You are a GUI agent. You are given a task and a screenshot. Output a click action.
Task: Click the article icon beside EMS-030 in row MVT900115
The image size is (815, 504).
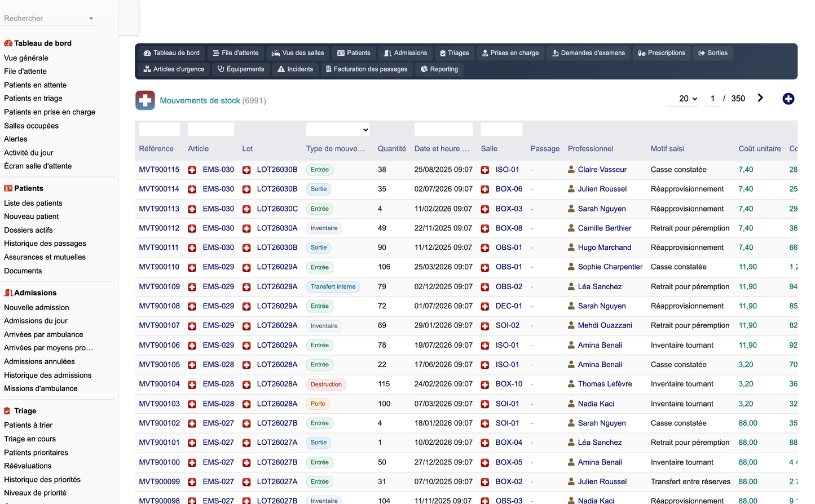click(x=192, y=170)
